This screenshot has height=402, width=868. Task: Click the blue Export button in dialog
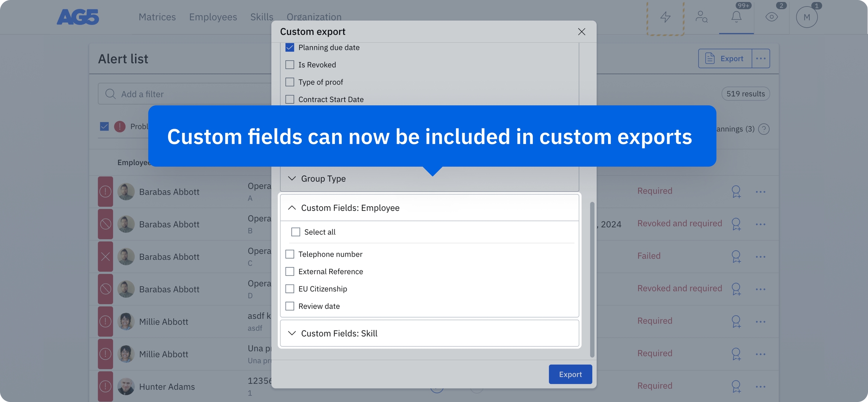click(x=570, y=374)
